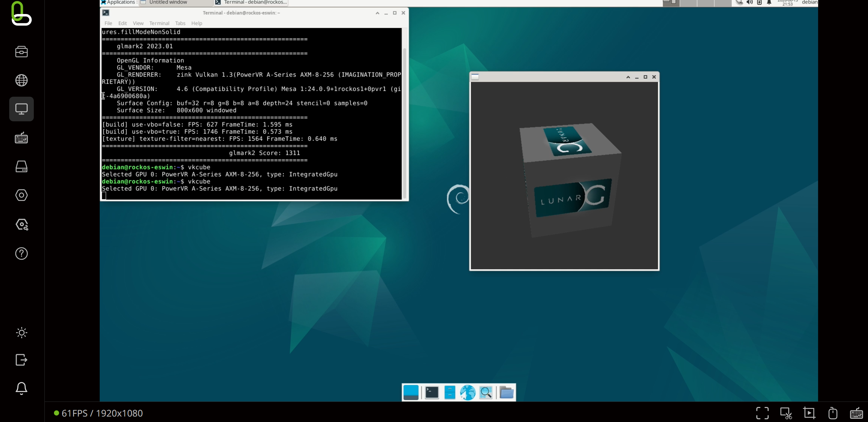Open the home folder icon in the dock
The width and height of the screenshot is (868, 422).
tap(507, 392)
